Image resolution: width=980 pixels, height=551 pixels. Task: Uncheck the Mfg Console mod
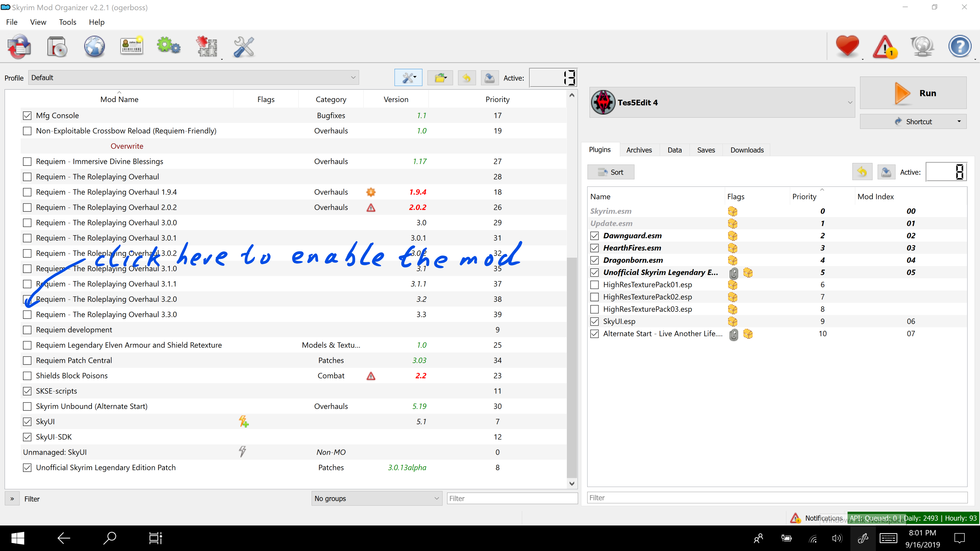coord(27,116)
